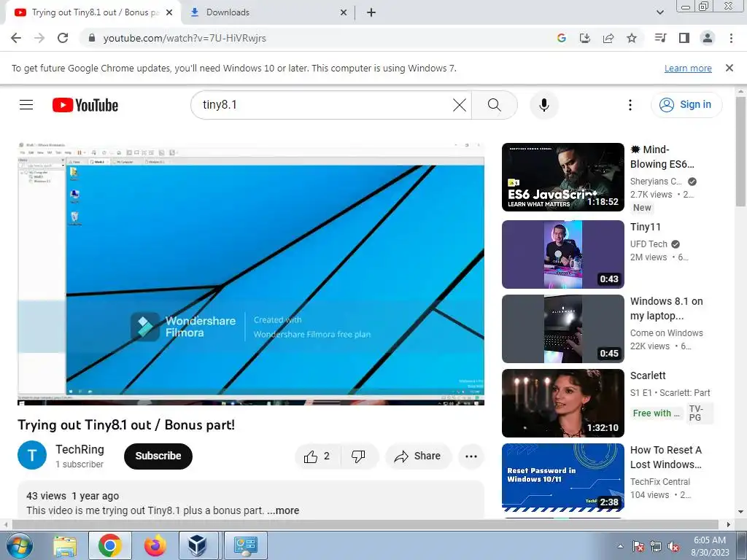The image size is (747, 560).
Task: Click the magnifier search button
Action: click(x=495, y=105)
